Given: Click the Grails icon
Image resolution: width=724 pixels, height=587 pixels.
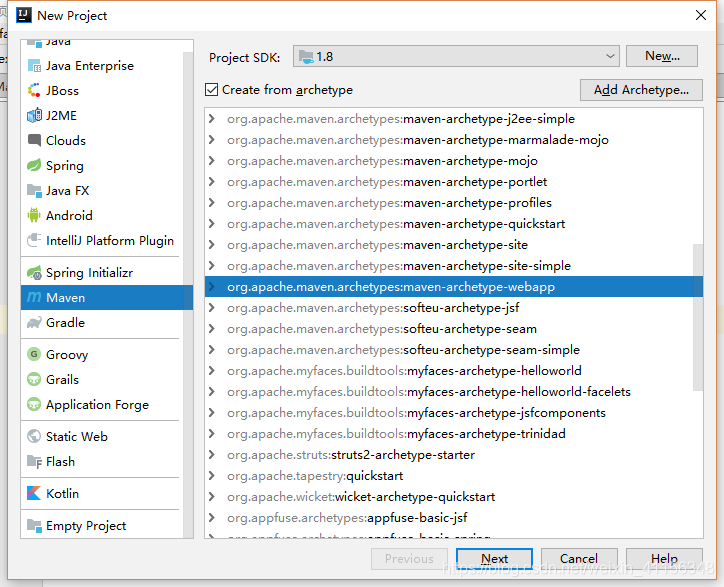Looking at the screenshot, I should tap(34, 379).
